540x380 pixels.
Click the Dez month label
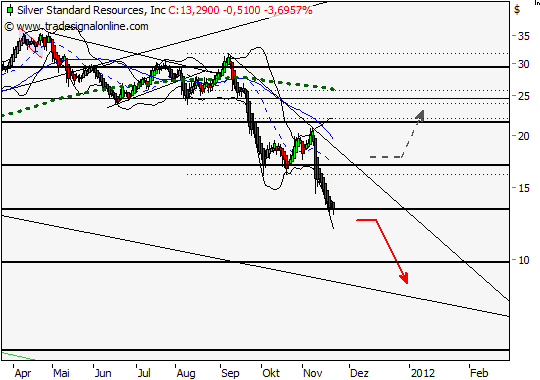coord(359,373)
